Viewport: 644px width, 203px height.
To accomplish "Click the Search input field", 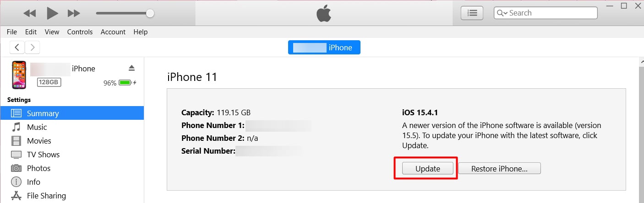I will click(x=550, y=13).
